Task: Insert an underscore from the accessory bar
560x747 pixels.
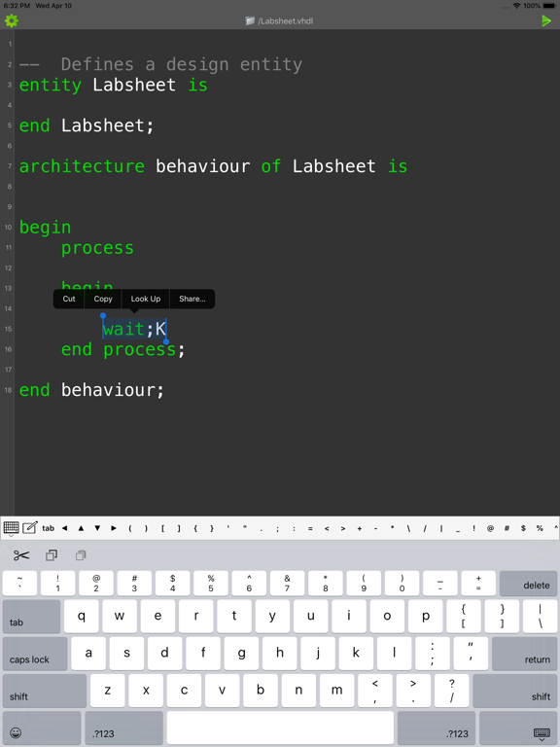Action: click(458, 529)
